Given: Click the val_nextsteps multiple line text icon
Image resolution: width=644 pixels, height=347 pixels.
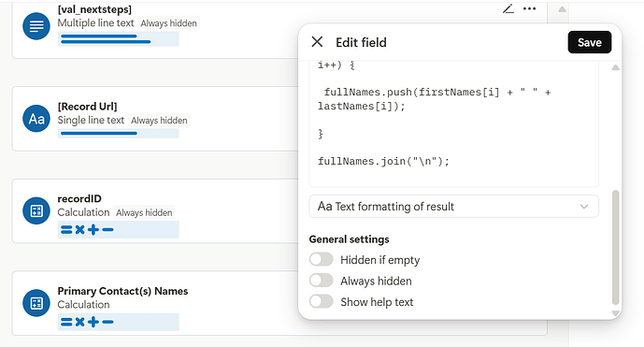Looking at the screenshot, I should point(36,26).
